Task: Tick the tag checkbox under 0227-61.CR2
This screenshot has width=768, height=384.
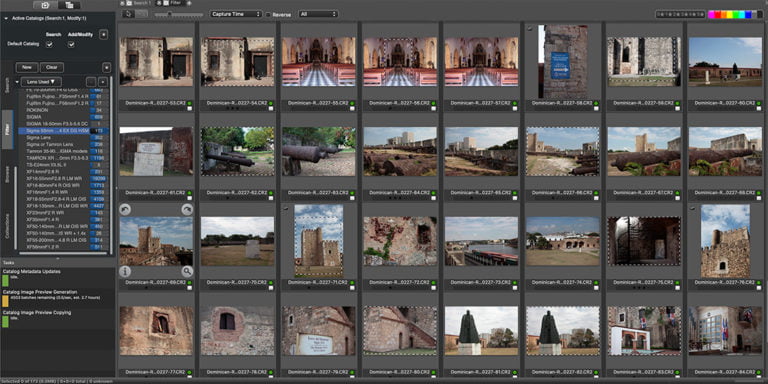Action: pyautogui.click(x=190, y=198)
